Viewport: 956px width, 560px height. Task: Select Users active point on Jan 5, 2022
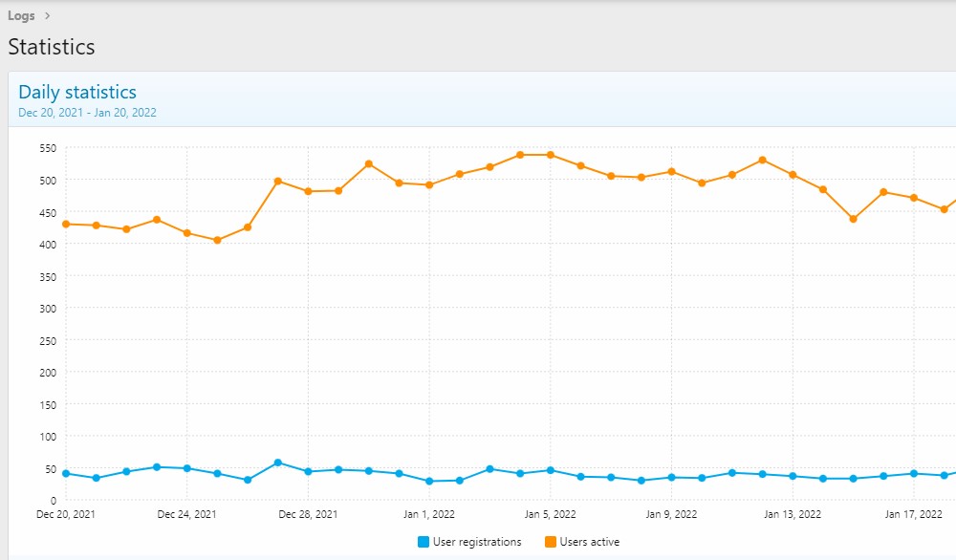coord(551,155)
